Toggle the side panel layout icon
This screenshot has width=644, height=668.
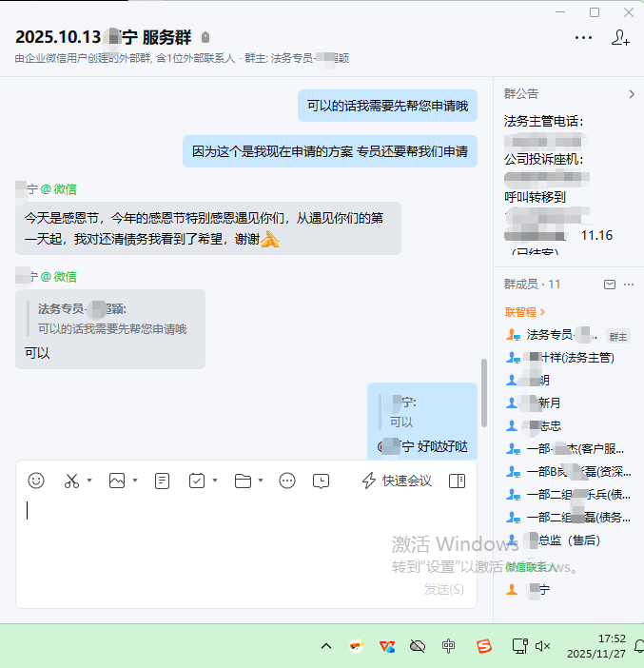458,481
